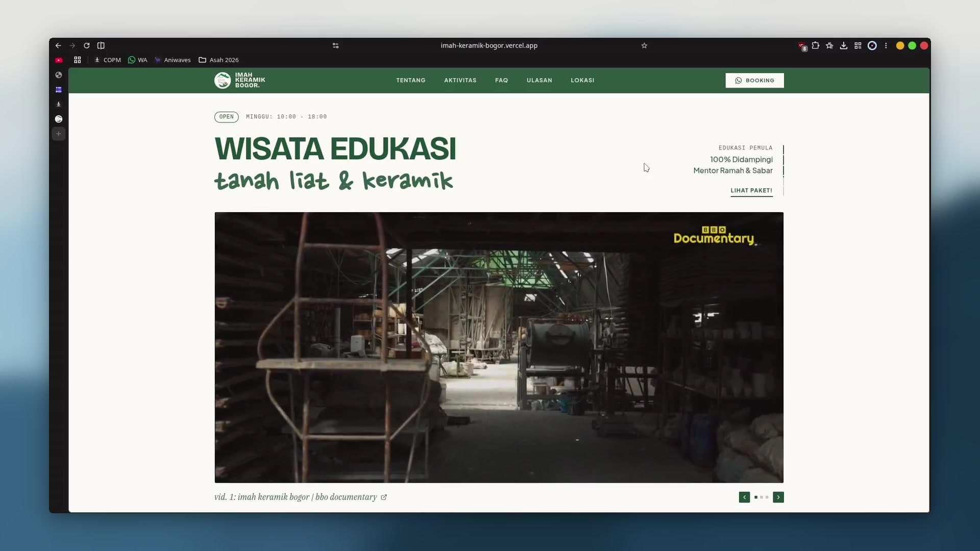The height and width of the screenshot is (551, 980).
Task: Go to the AKTIVITAS section
Action: (x=460, y=80)
